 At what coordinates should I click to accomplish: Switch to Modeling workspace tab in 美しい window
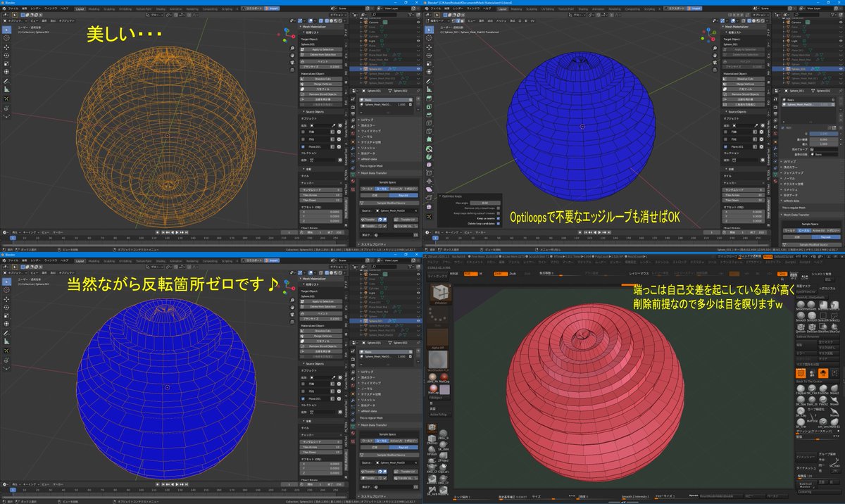[x=94, y=10]
